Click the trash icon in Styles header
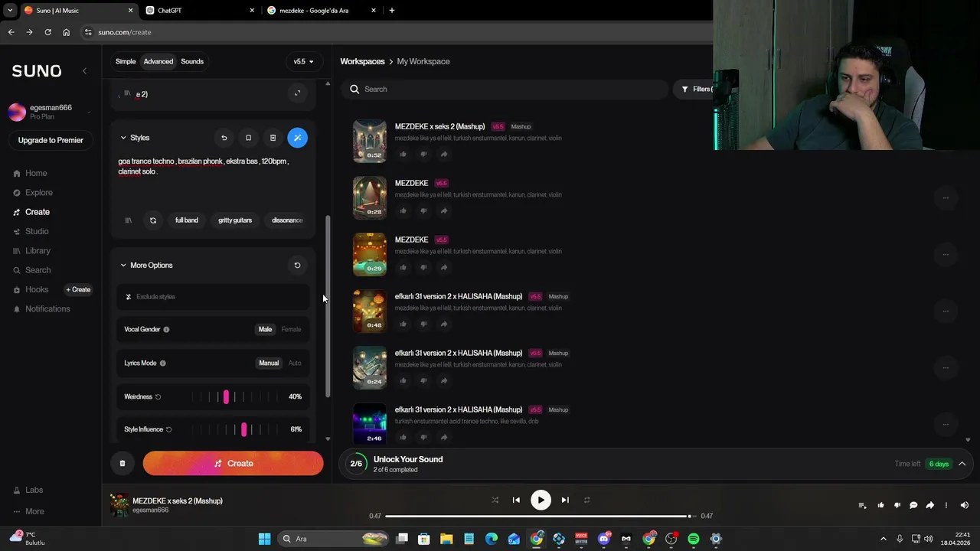 273,138
